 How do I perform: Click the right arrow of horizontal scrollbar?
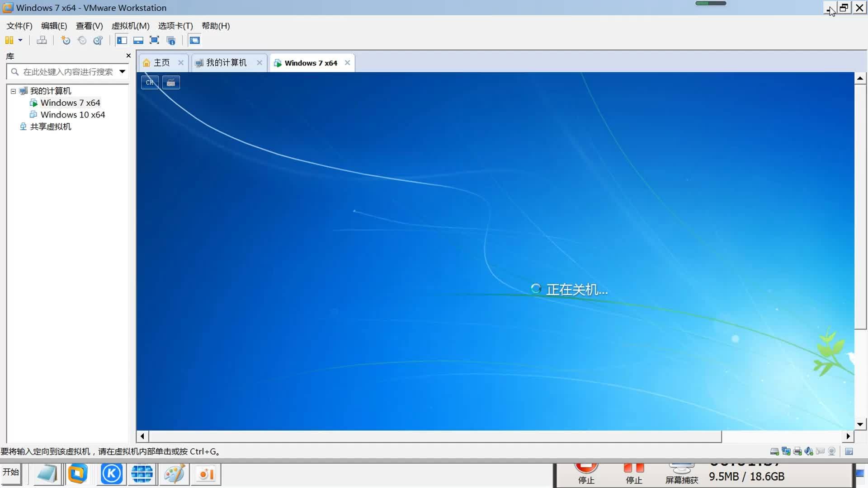(848, 436)
